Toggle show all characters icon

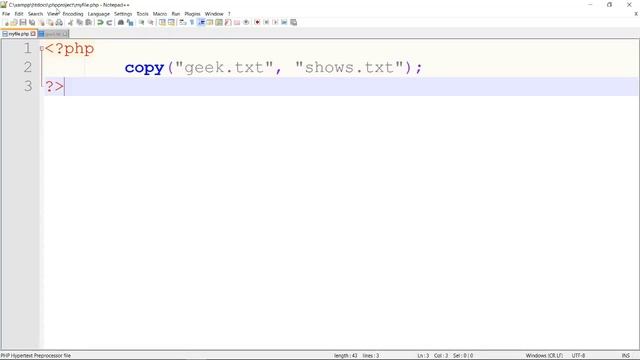[x=192, y=22]
